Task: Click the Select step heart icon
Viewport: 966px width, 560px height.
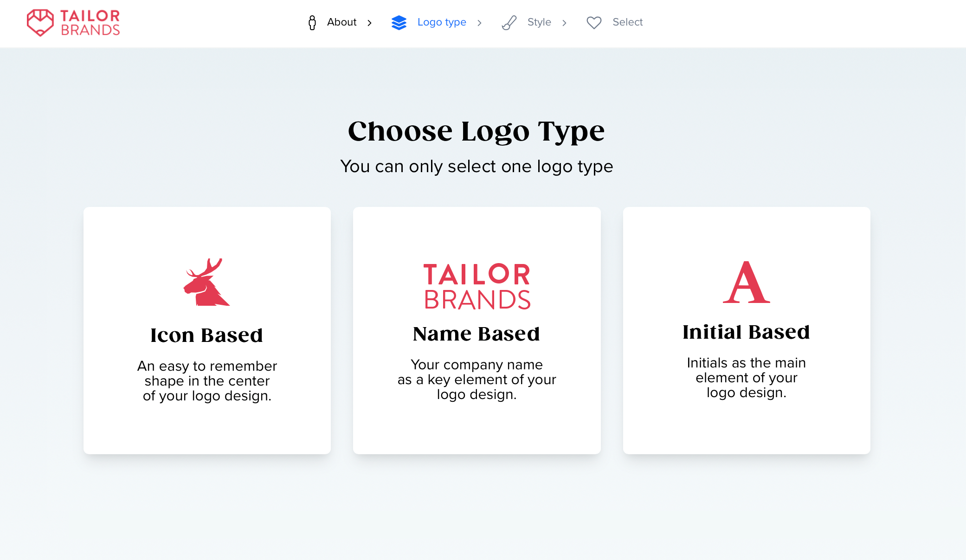Action: tap(594, 23)
